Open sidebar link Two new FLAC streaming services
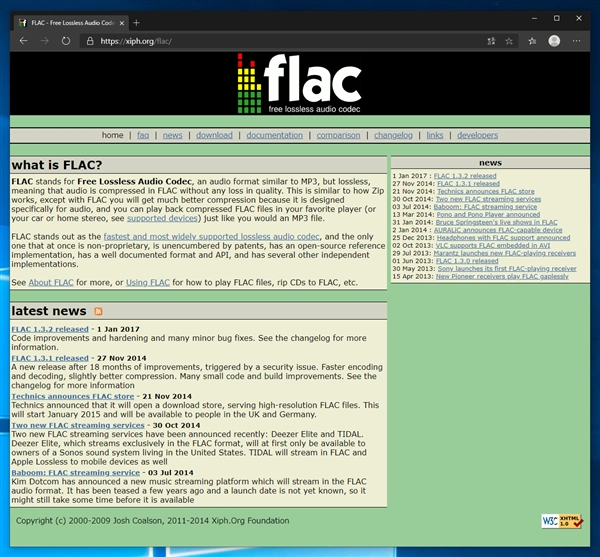This screenshot has width=600, height=557. (488, 199)
